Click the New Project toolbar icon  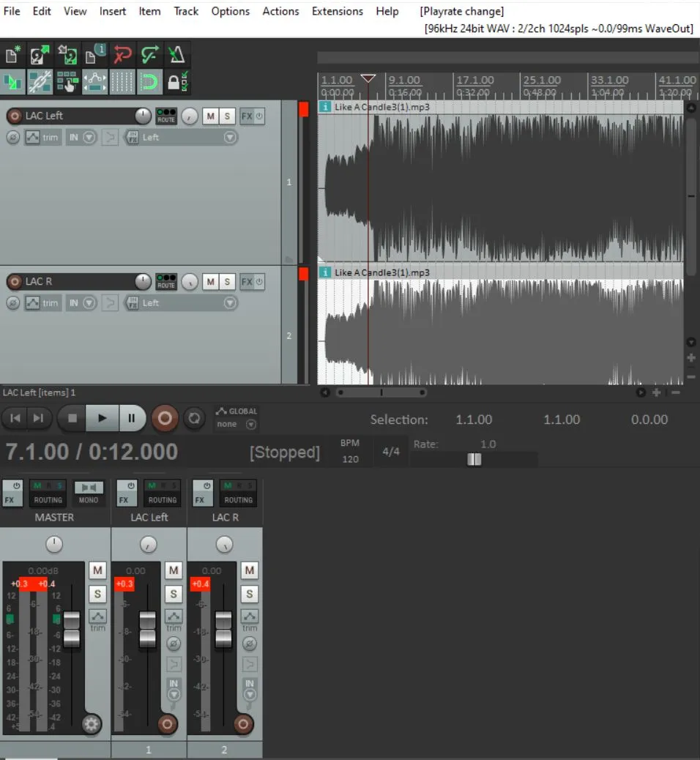click(x=12, y=56)
